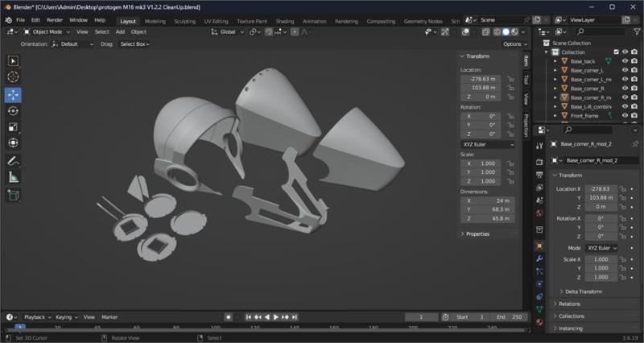Image resolution: width=644 pixels, height=343 pixels.
Task: Open the viewport Add menu
Action: tap(120, 31)
